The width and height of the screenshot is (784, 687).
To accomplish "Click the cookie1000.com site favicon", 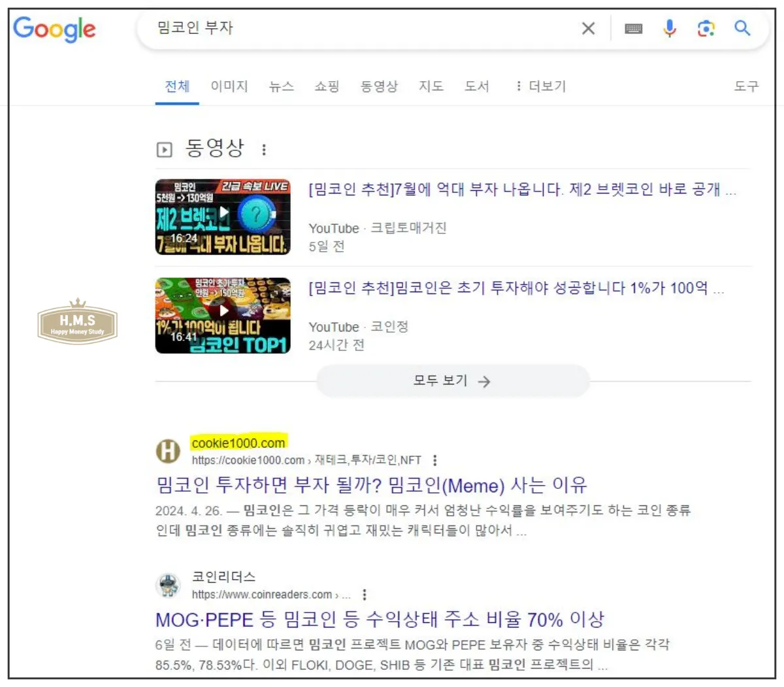I will [x=168, y=451].
